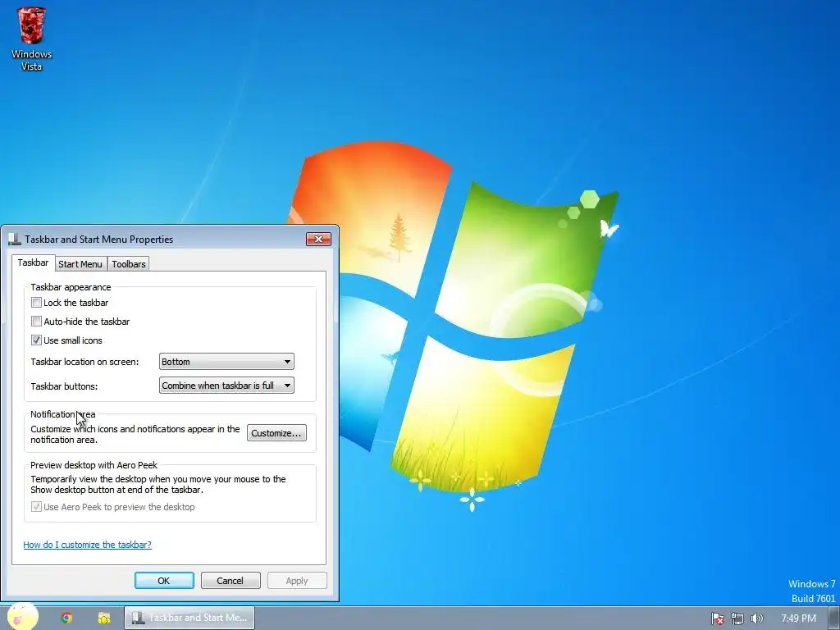Viewport: 840px width, 630px height.
Task: Open Taskbar buttons combine dropdown
Action: click(x=226, y=386)
